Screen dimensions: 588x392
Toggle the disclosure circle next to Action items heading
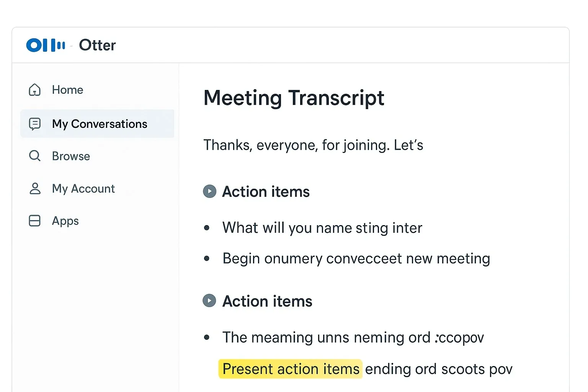(x=209, y=191)
